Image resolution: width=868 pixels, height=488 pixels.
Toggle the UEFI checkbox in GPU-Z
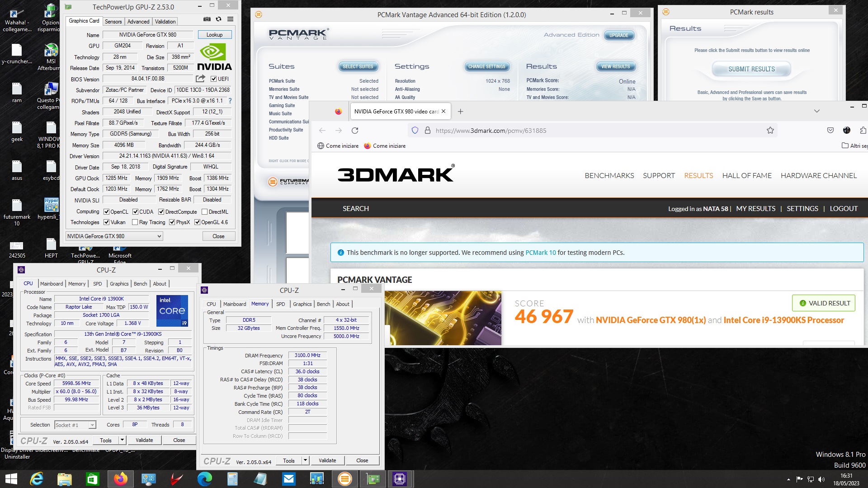tap(214, 79)
